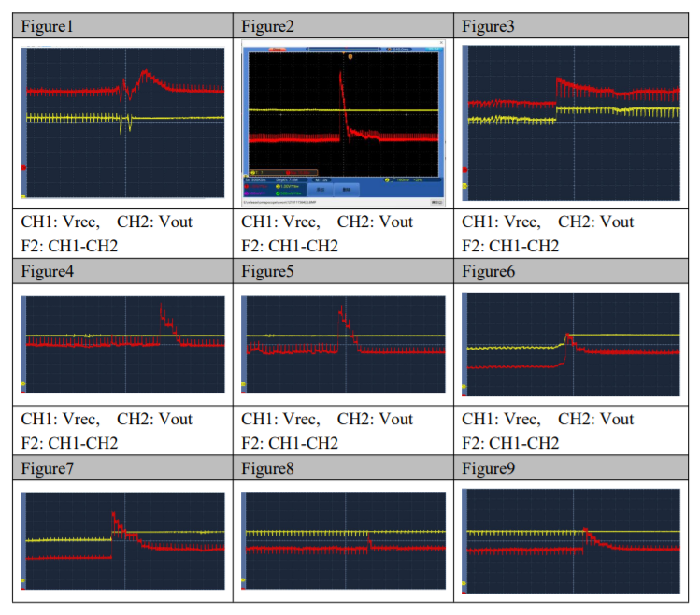This screenshot has height=615, width=700.
Task: Close the oscilloscope window inside Figure2
Action: [441, 43]
